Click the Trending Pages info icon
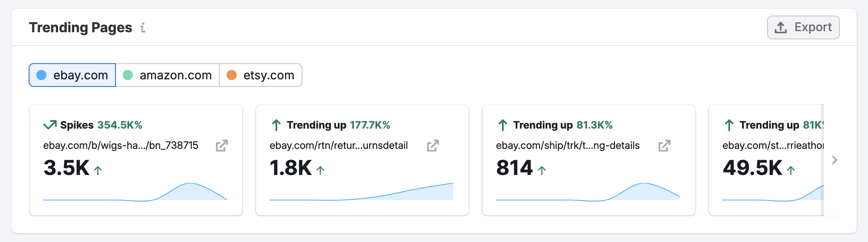The height and width of the screenshot is (242, 868). [143, 28]
